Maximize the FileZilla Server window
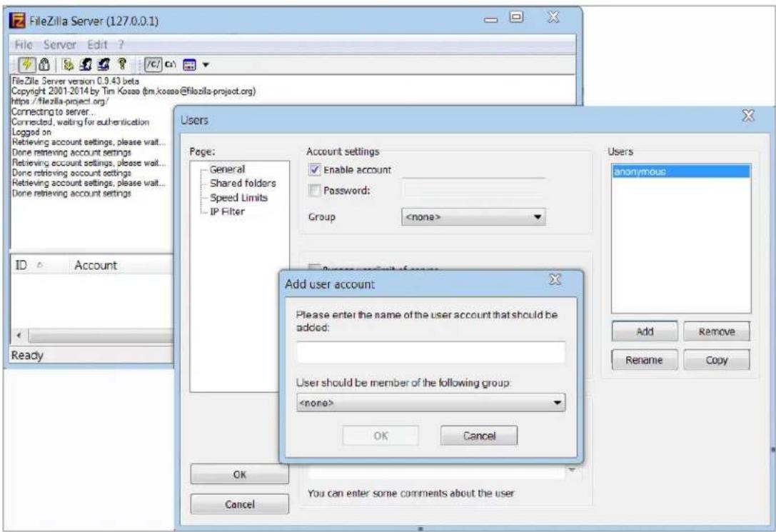Viewport: 776px width, 532px height. (x=516, y=17)
